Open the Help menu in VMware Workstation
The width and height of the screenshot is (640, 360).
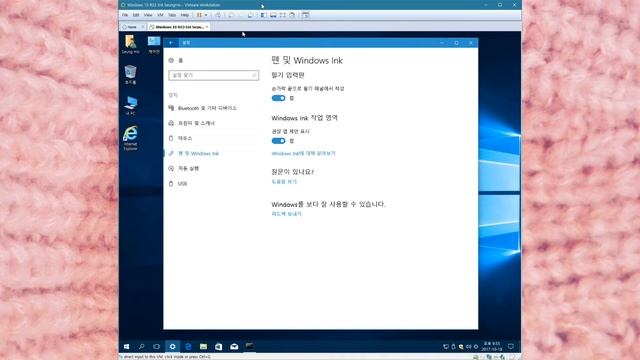(x=184, y=15)
